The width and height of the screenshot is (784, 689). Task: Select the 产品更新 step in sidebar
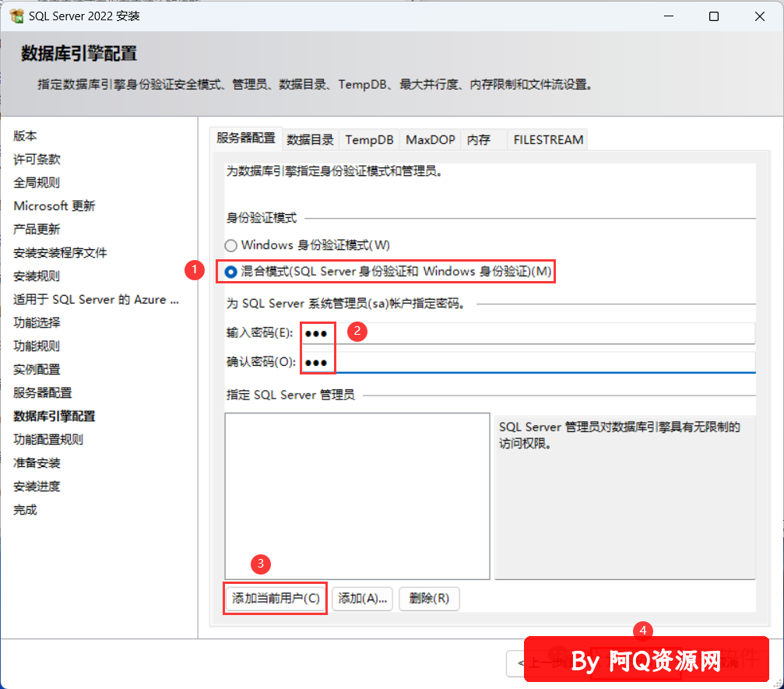pyautogui.click(x=37, y=230)
